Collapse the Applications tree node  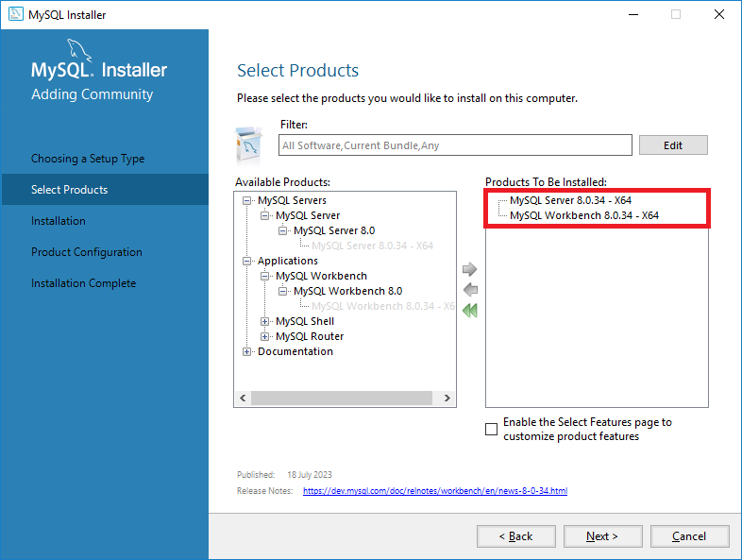246,262
